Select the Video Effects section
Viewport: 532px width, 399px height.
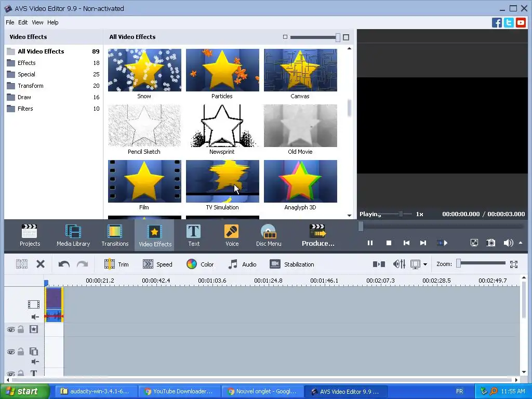155,235
